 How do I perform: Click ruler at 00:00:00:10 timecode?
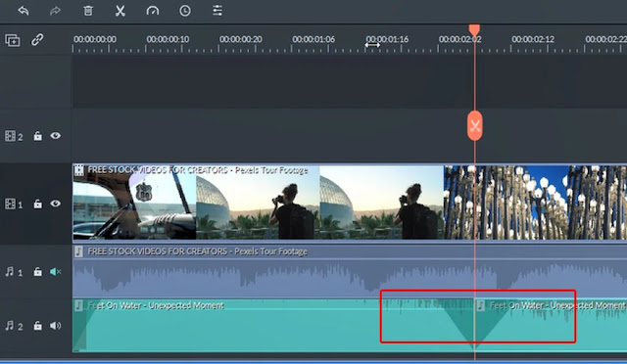[168, 39]
